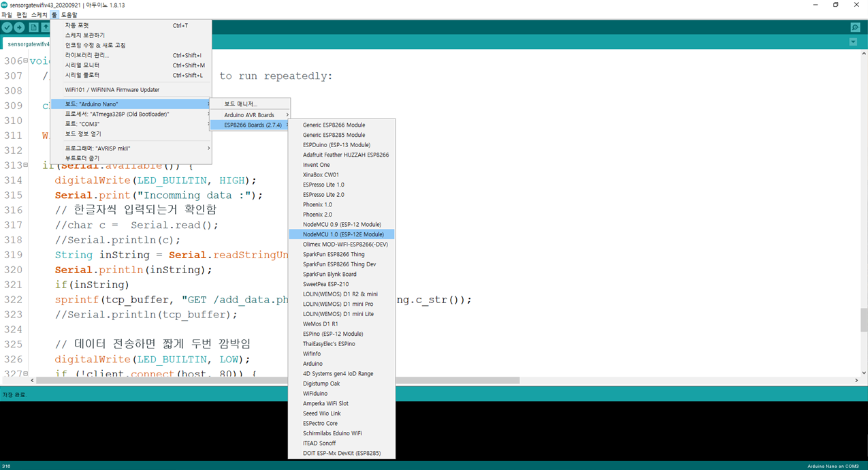Viewport: 868px width, 470px height.
Task: Open the 편집 menu
Action: point(22,15)
